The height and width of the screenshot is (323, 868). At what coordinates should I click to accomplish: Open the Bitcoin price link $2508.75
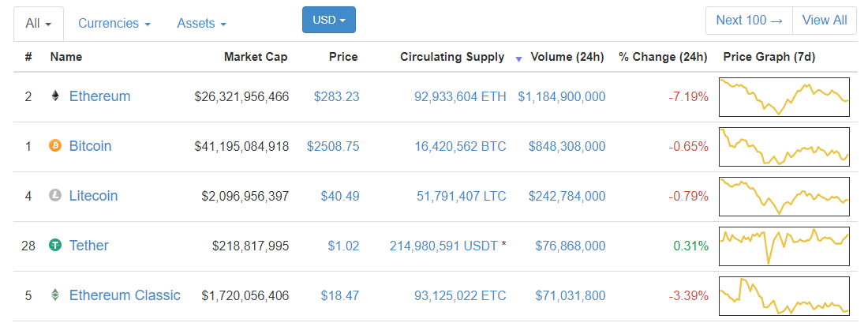pos(332,146)
